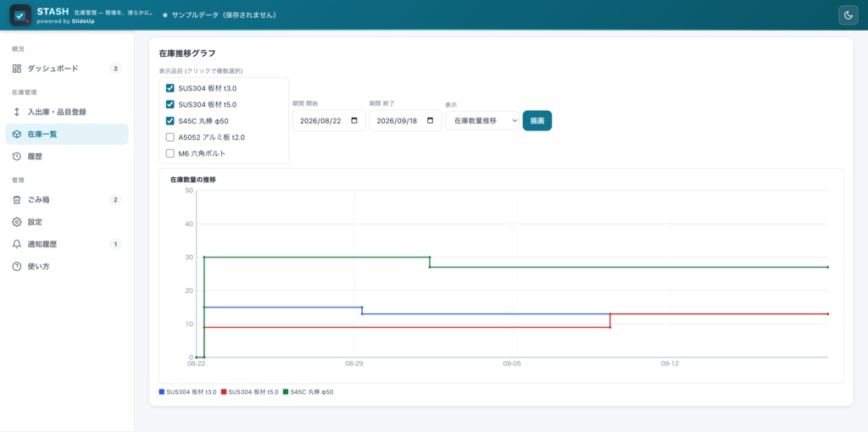This screenshot has width=868, height=432.
Task: Click the 08-29 x-axis label
Action: [x=353, y=364]
